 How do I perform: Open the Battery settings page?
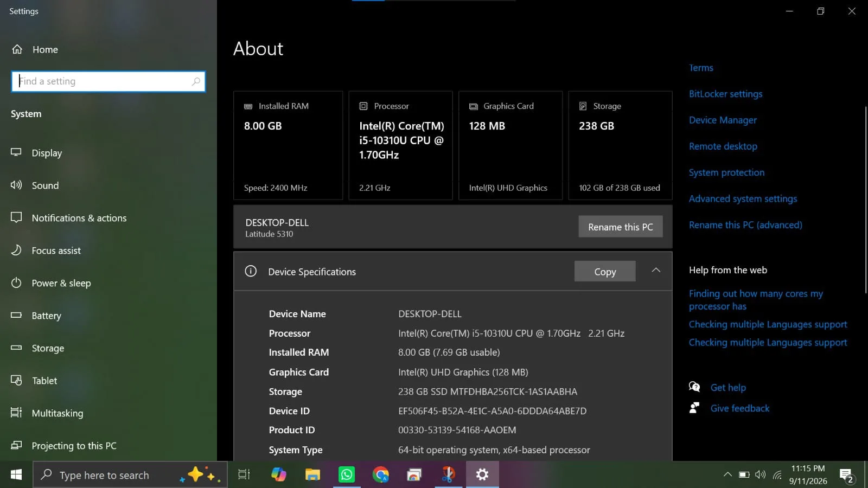point(46,316)
